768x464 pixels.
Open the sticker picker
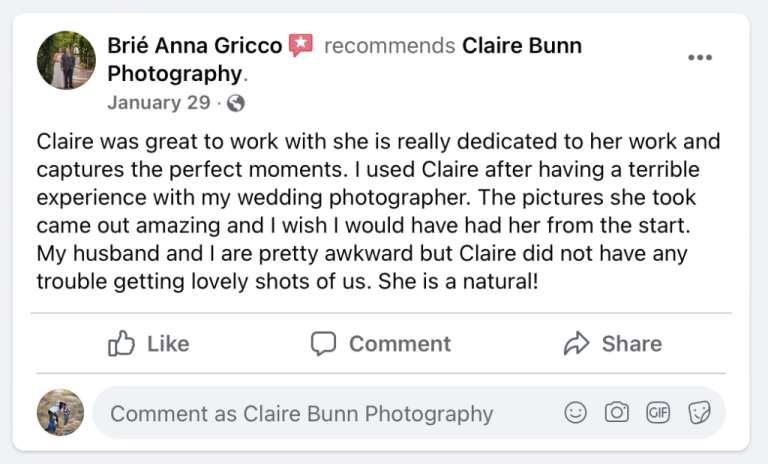700,412
